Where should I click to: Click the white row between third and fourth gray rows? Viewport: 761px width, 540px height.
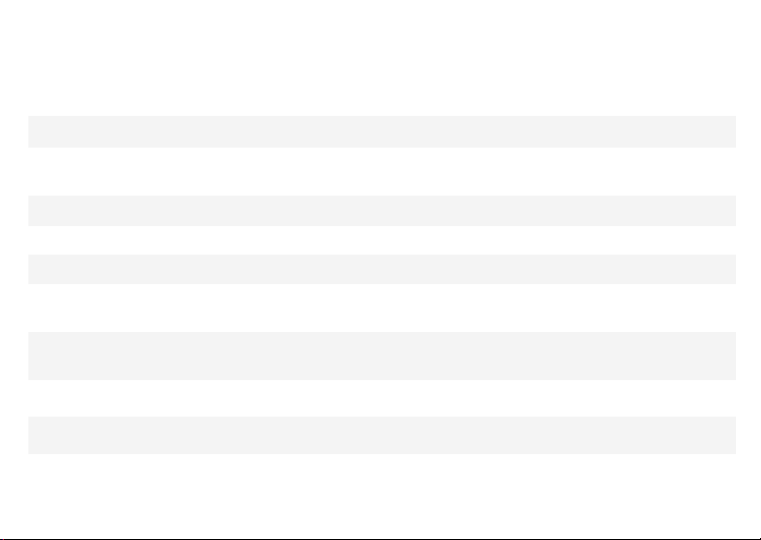(x=382, y=308)
